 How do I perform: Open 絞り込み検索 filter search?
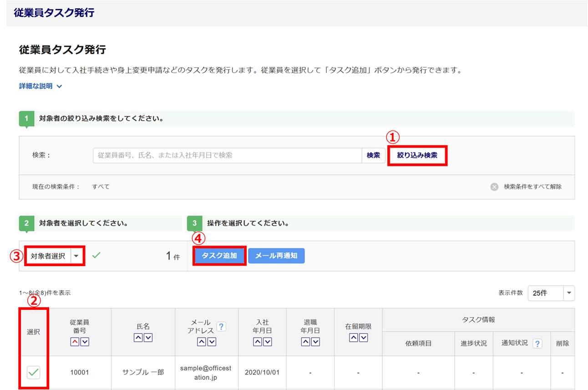click(x=417, y=155)
